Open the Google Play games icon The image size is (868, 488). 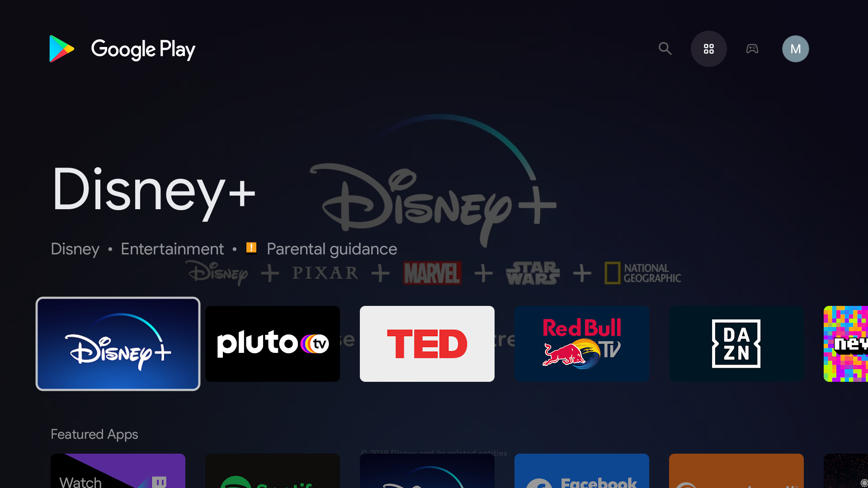coord(752,48)
